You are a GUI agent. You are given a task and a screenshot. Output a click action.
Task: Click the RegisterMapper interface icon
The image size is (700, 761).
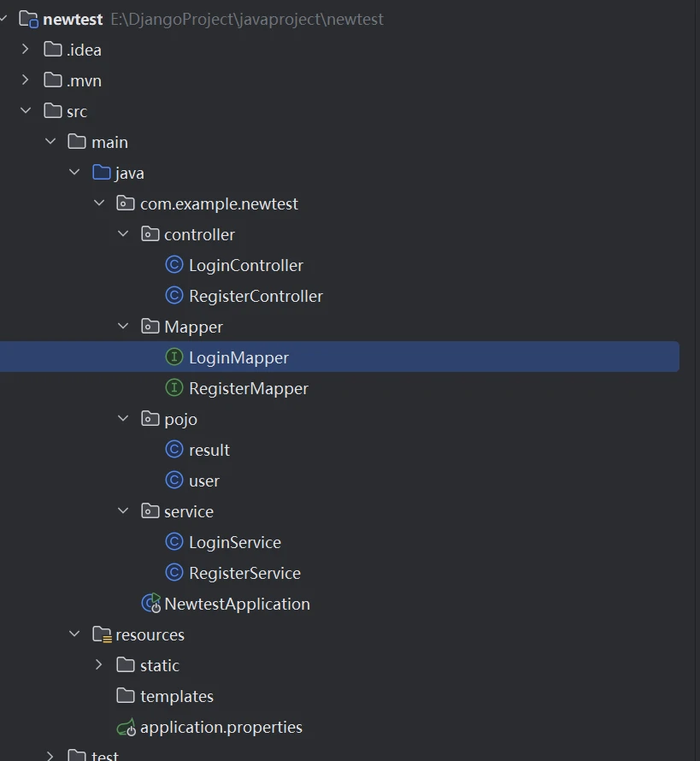pyautogui.click(x=174, y=388)
